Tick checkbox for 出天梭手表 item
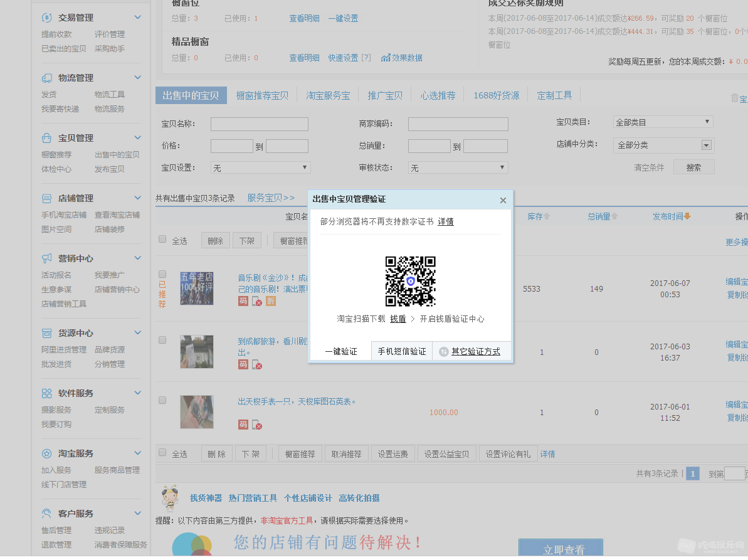 click(x=162, y=400)
